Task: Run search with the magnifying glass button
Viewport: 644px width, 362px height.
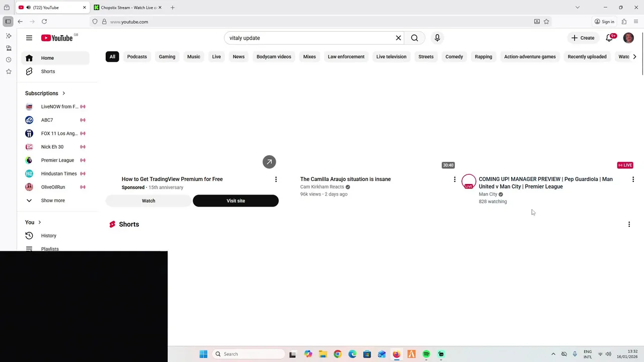Action: (415, 38)
